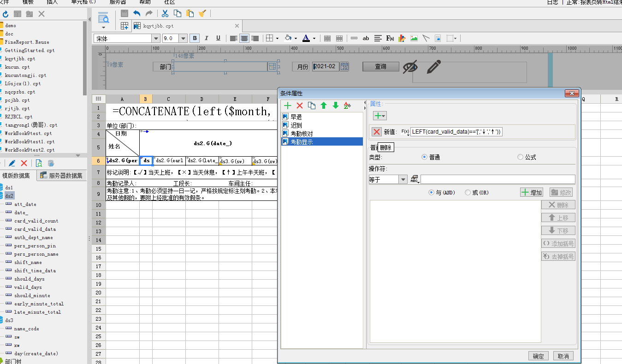Move condition up with green arrow
Image resolution: width=622 pixels, height=364 pixels.
(x=324, y=106)
